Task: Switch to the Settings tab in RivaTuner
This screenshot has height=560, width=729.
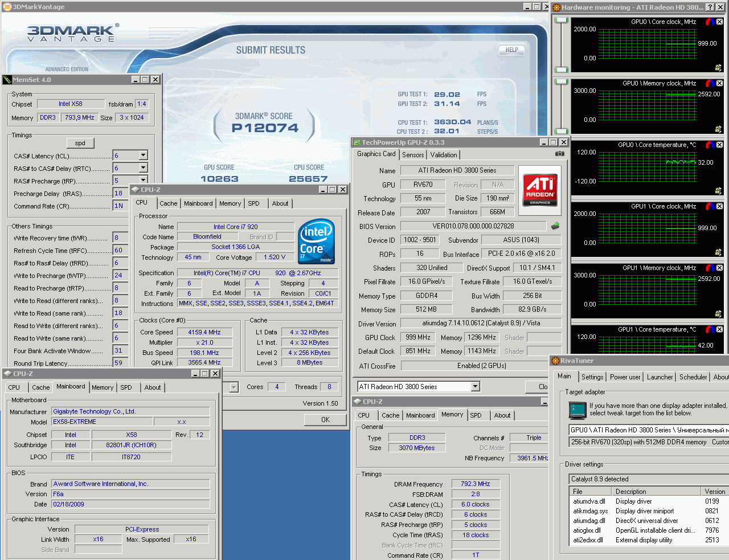Action: click(x=592, y=377)
